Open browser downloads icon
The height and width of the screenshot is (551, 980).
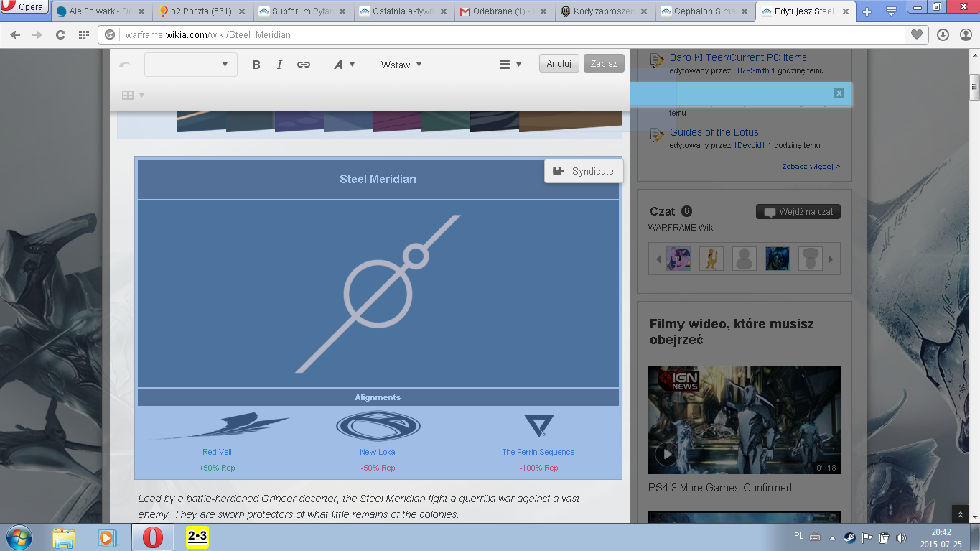click(x=943, y=34)
